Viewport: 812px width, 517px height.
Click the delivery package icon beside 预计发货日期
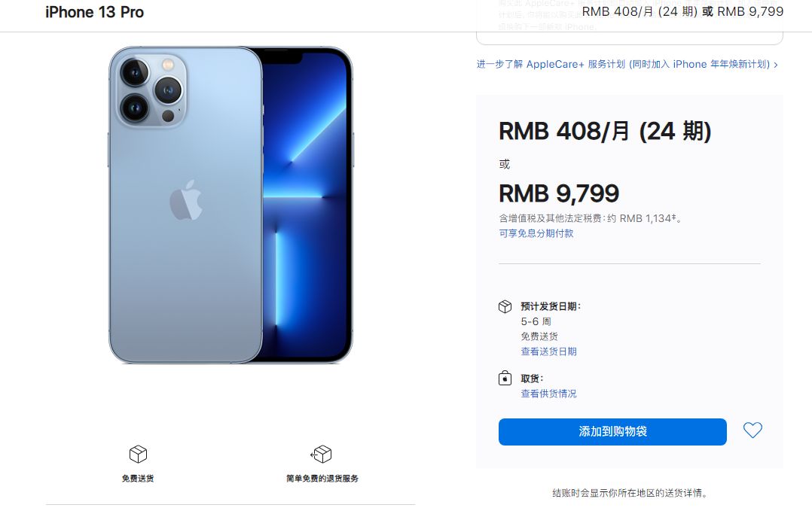coord(505,306)
